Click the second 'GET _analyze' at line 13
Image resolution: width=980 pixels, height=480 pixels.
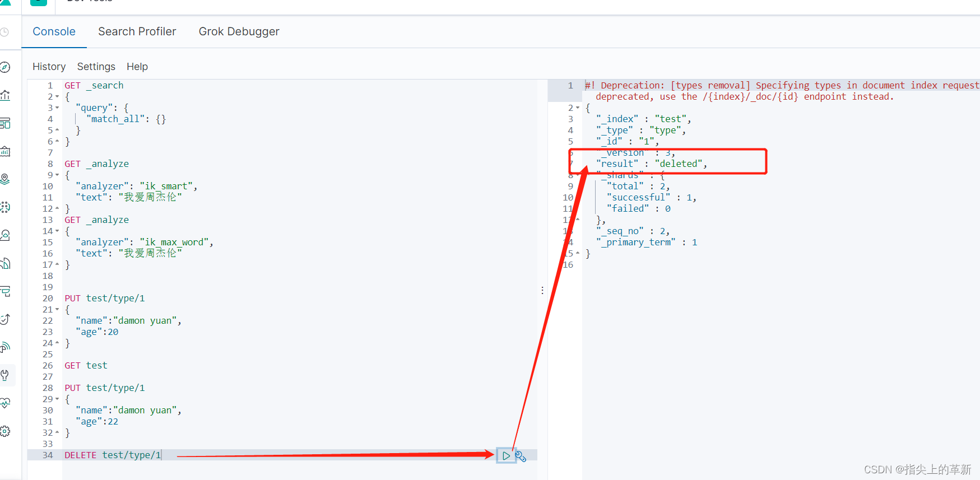click(x=96, y=220)
